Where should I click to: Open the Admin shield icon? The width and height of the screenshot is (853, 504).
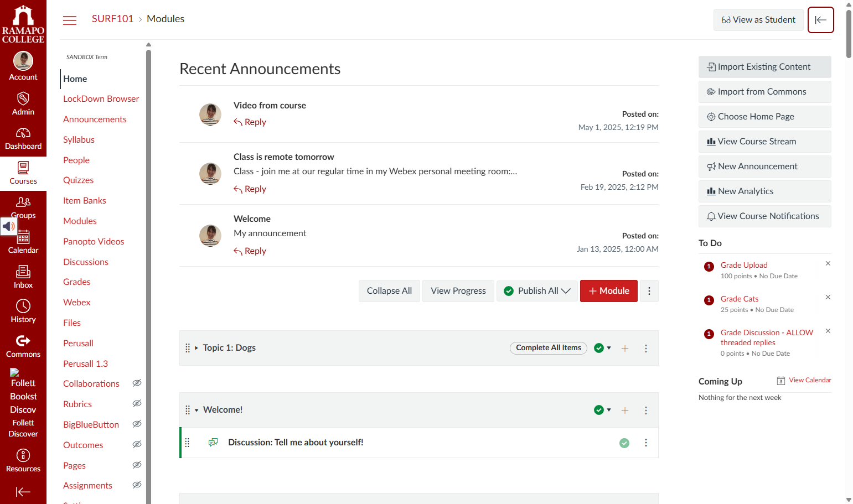point(23,98)
